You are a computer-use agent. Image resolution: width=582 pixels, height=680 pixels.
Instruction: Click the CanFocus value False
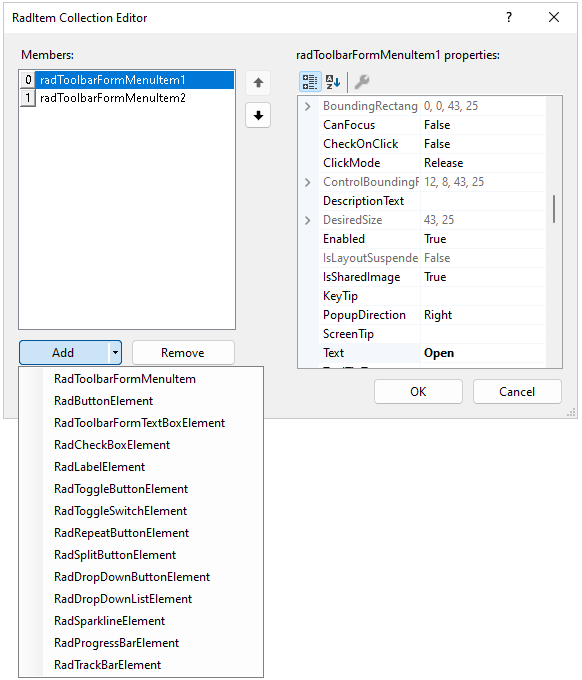483,125
